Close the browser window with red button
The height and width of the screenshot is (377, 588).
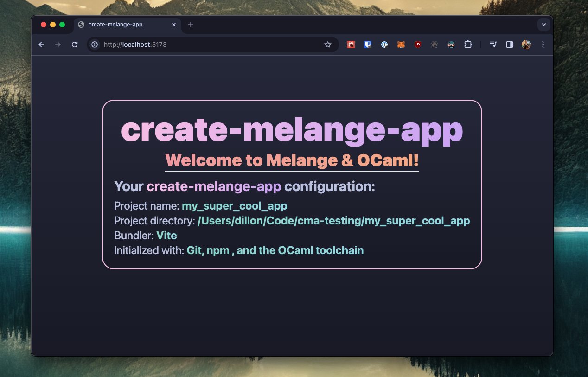click(x=44, y=25)
